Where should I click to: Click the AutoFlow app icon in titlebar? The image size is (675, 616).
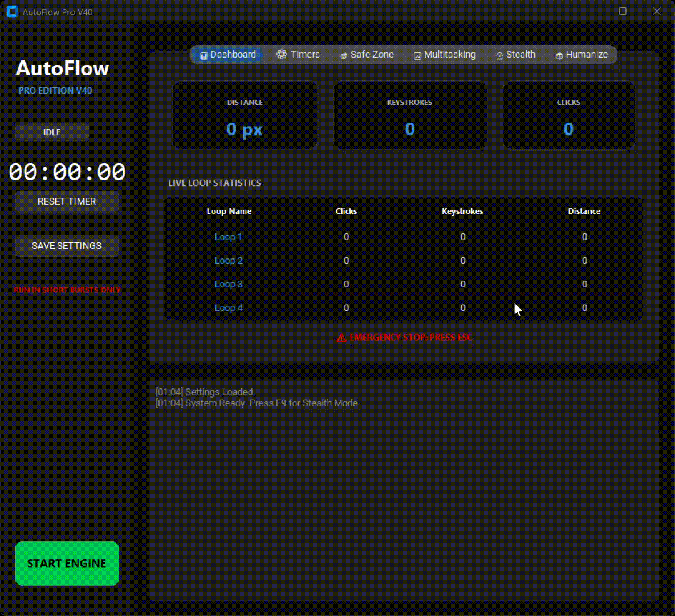[x=12, y=11]
